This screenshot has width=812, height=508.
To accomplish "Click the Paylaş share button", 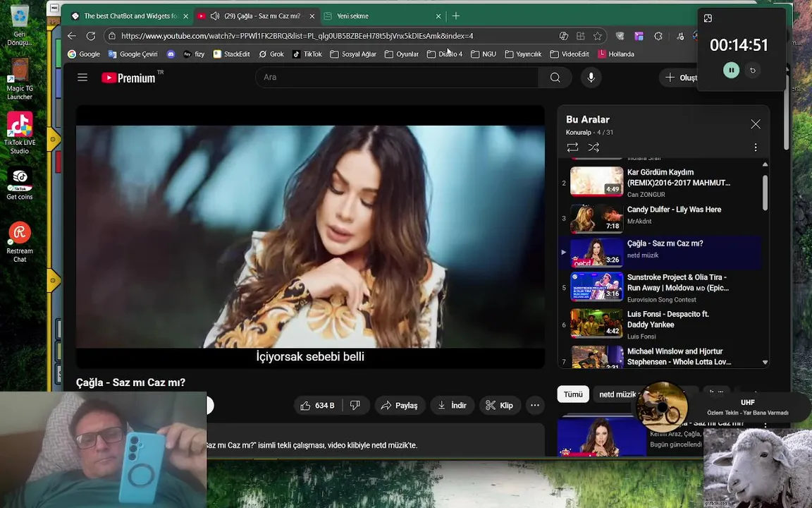I will click(399, 406).
